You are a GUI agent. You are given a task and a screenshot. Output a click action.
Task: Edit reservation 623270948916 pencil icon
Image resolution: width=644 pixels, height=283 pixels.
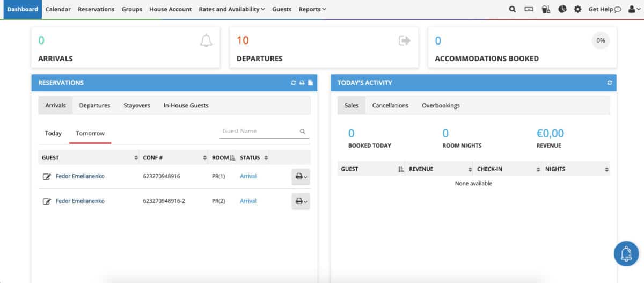[x=47, y=177]
